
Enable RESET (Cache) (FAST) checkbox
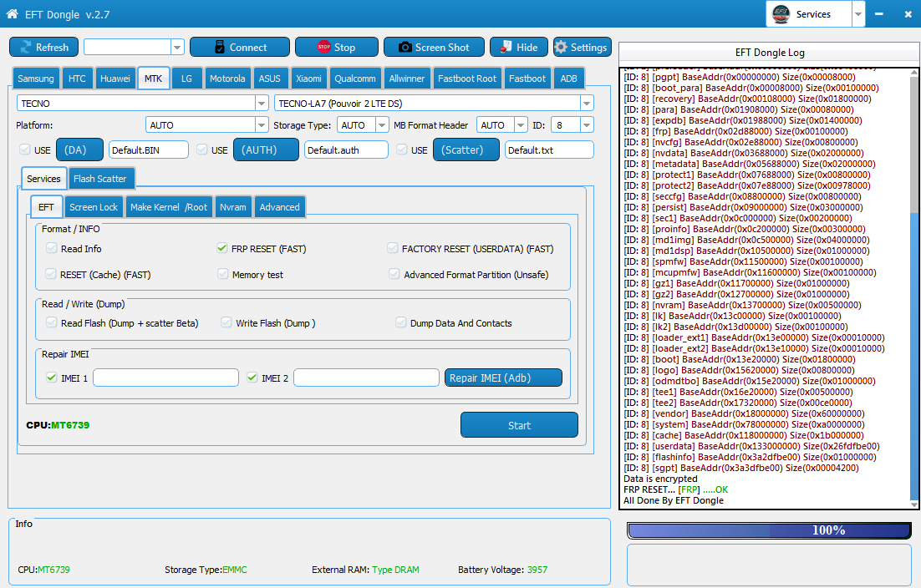[51, 274]
